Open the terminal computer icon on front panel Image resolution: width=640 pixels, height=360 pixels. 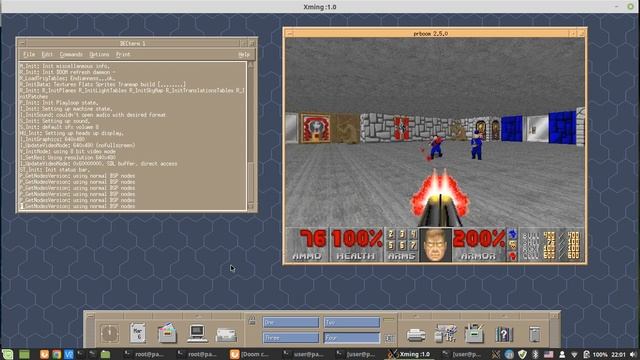(197, 333)
